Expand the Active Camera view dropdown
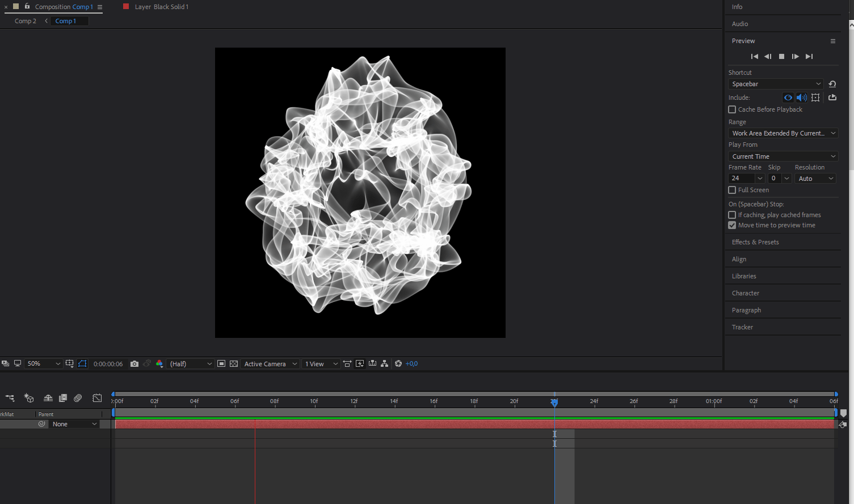This screenshot has height=504, width=854. pos(270,364)
